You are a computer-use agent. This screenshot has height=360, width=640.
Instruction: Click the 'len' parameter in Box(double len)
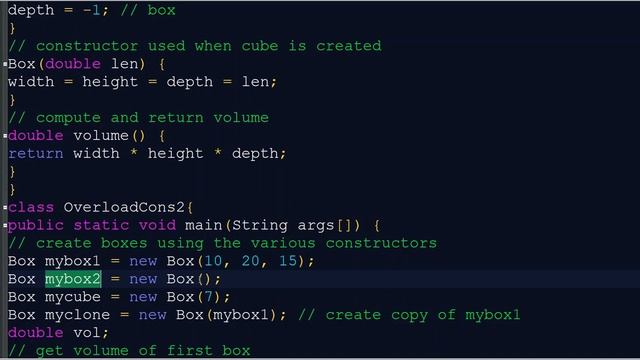click(124, 64)
